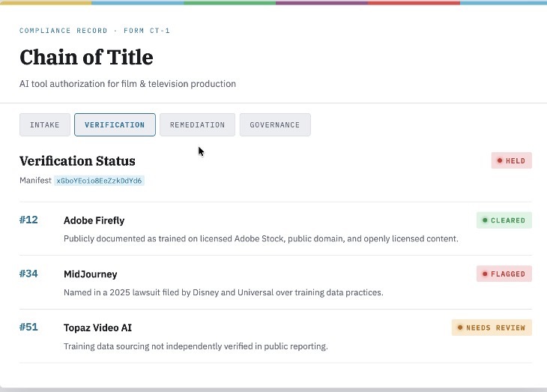Go to the Governance tab
The image size is (547, 392).
275,124
